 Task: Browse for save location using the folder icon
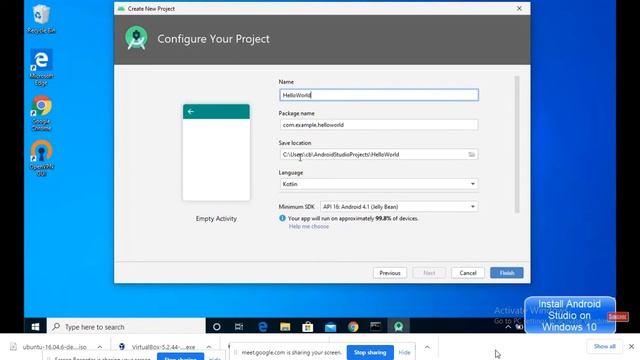[x=471, y=154]
